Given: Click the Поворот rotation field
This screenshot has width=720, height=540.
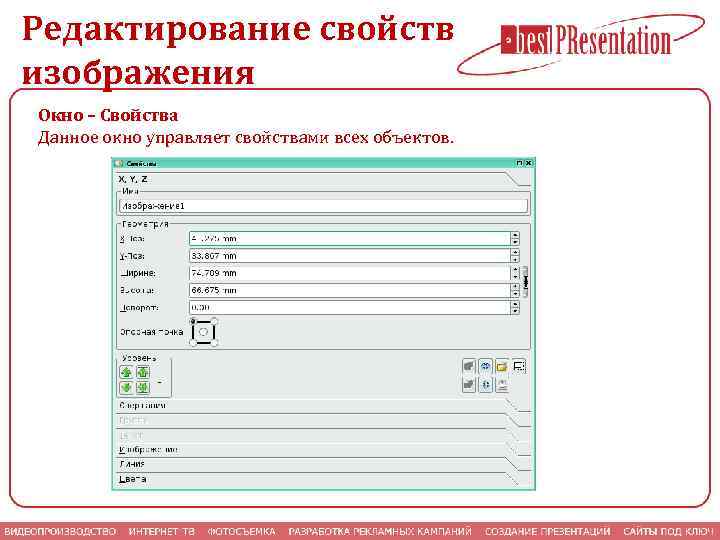Looking at the screenshot, I should [x=349, y=308].
